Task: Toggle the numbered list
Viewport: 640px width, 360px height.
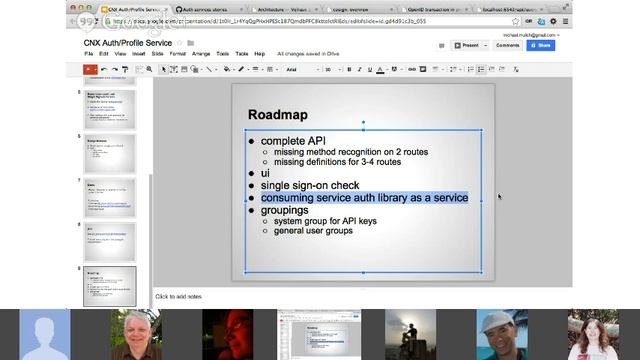Action: 471,70
